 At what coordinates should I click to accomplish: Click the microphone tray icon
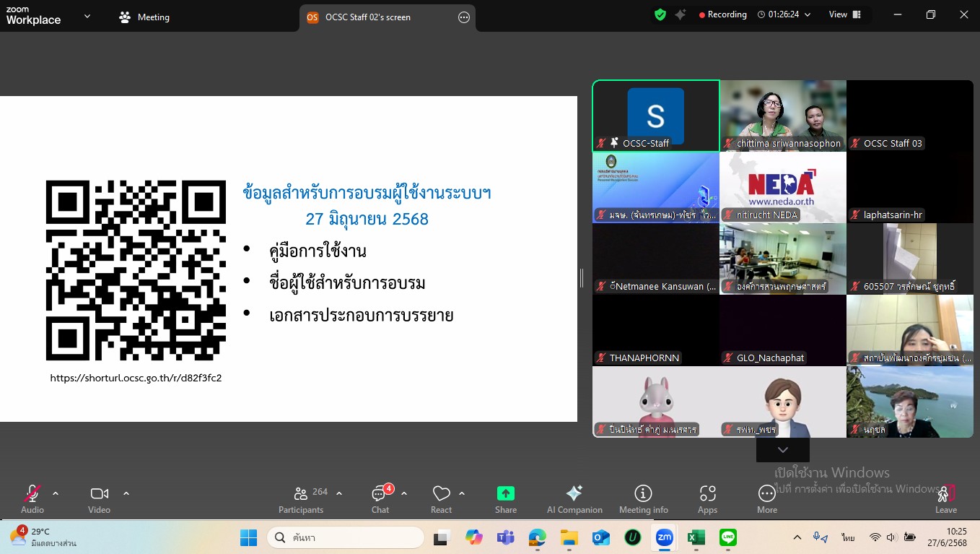pyautogui.click(x=820, y=537)
